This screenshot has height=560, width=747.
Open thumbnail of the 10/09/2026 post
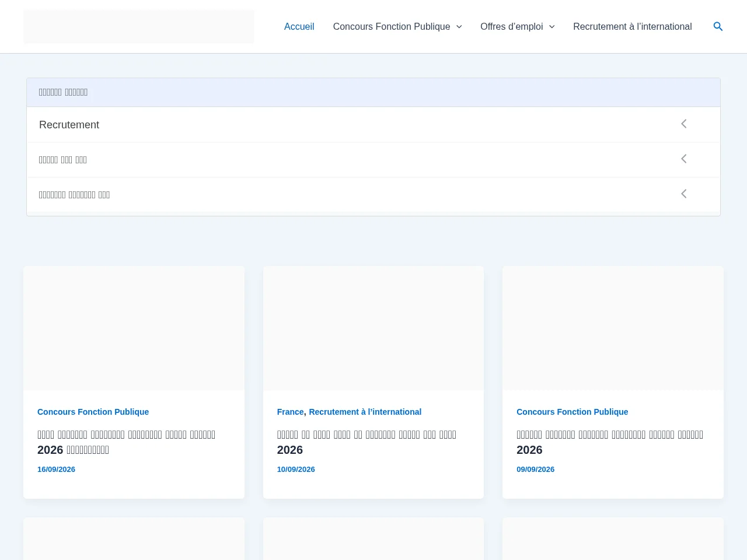pyautogui.click(x=373, y=328)
